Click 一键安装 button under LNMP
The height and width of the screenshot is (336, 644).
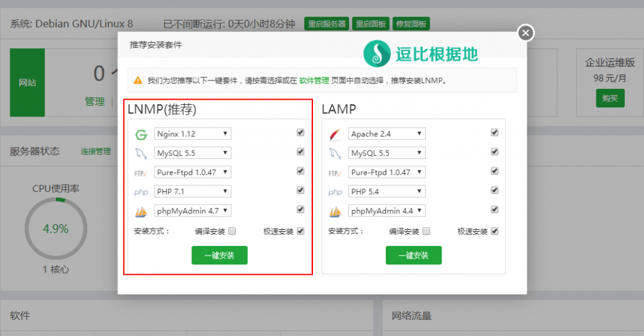[219, 256]
